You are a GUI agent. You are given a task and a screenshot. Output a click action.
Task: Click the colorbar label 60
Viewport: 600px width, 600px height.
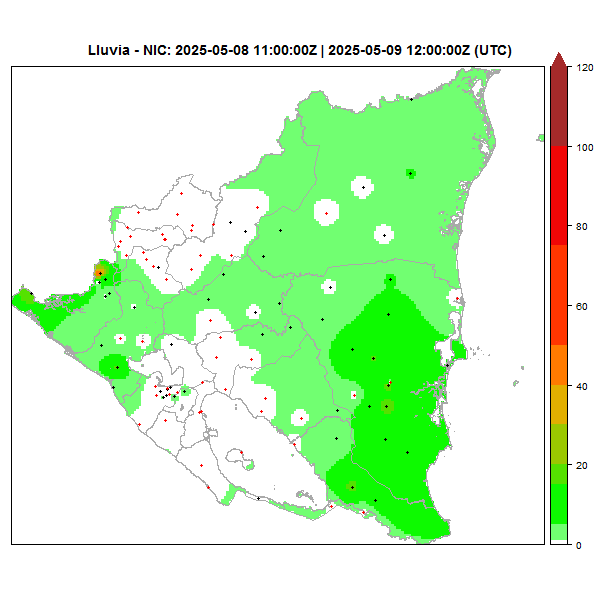click(582, 307)
